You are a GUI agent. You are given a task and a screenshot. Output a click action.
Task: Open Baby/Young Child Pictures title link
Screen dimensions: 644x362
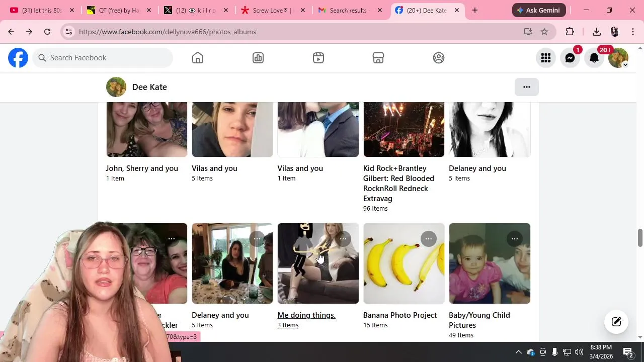click(x=479, y=320)
